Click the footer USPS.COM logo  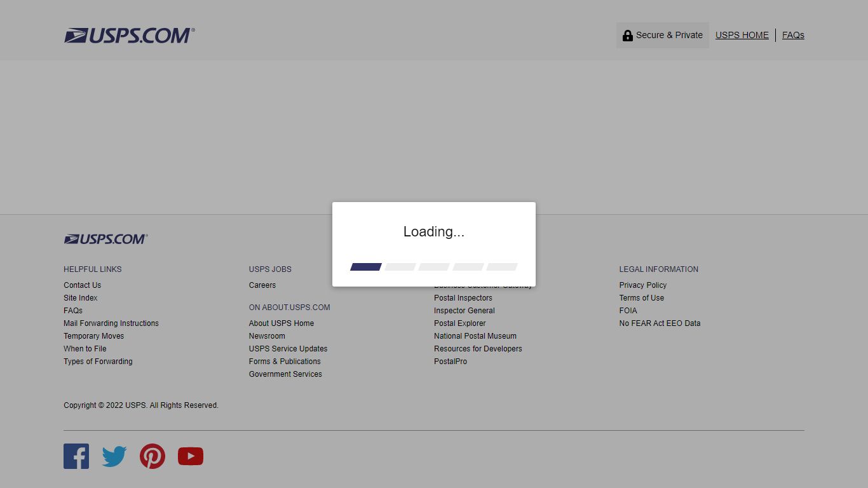(x=105, y=239)
